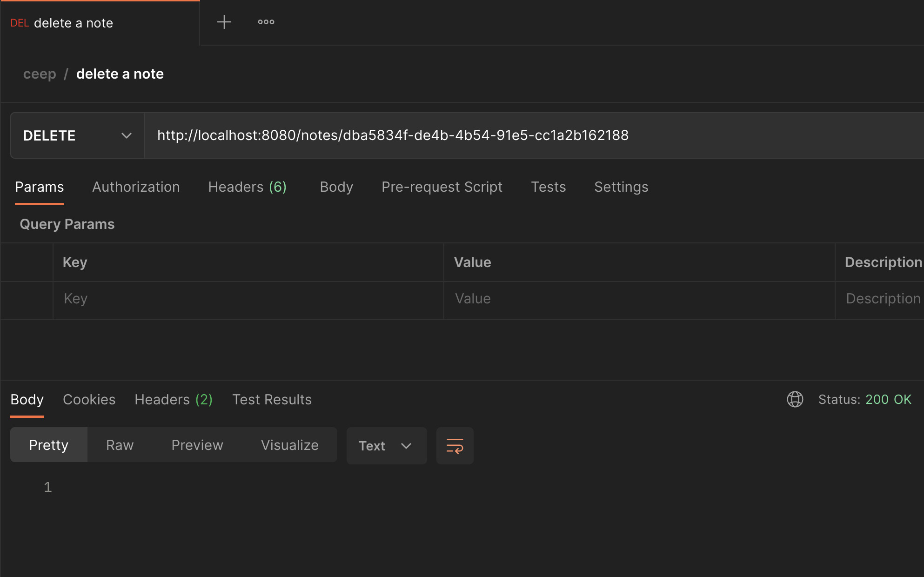924x577 pixels.
Task: Click the add new request icon
Action: point(225,22)
